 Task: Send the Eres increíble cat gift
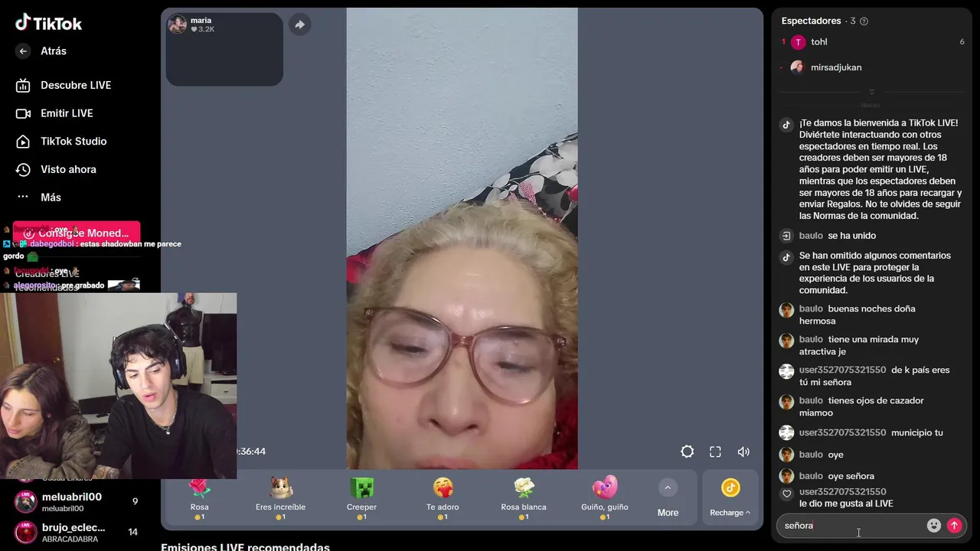280,498
